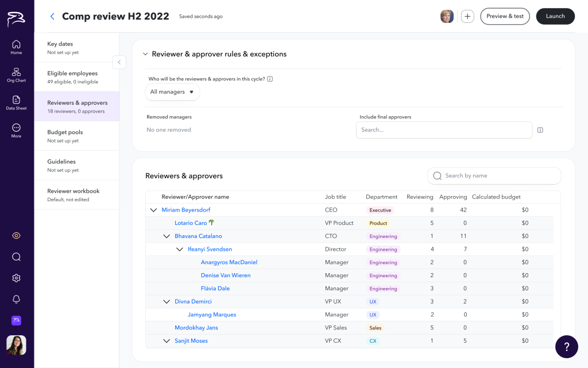588x368 pixels.
Task: Collapse Miriam Beyersdorf's row
Action: pyautogui.click(x=153, y=210)
